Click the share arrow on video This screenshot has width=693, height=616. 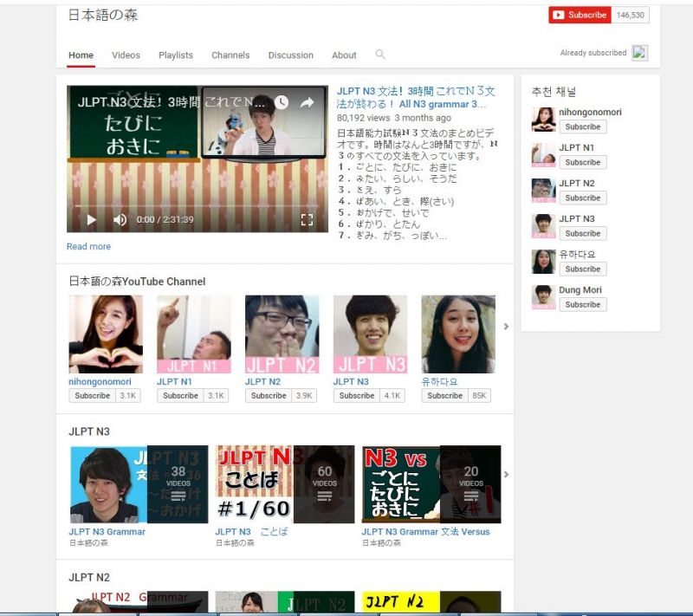click(x=307, y=103)
